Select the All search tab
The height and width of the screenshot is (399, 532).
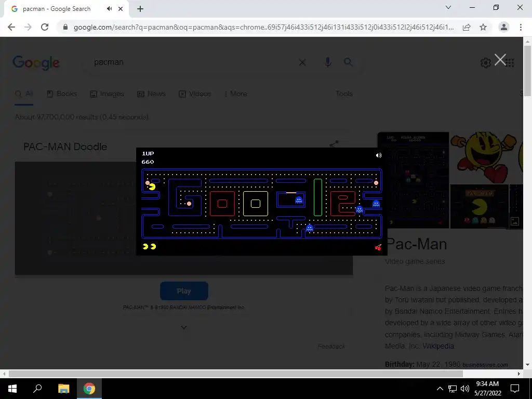click(24, 94)
